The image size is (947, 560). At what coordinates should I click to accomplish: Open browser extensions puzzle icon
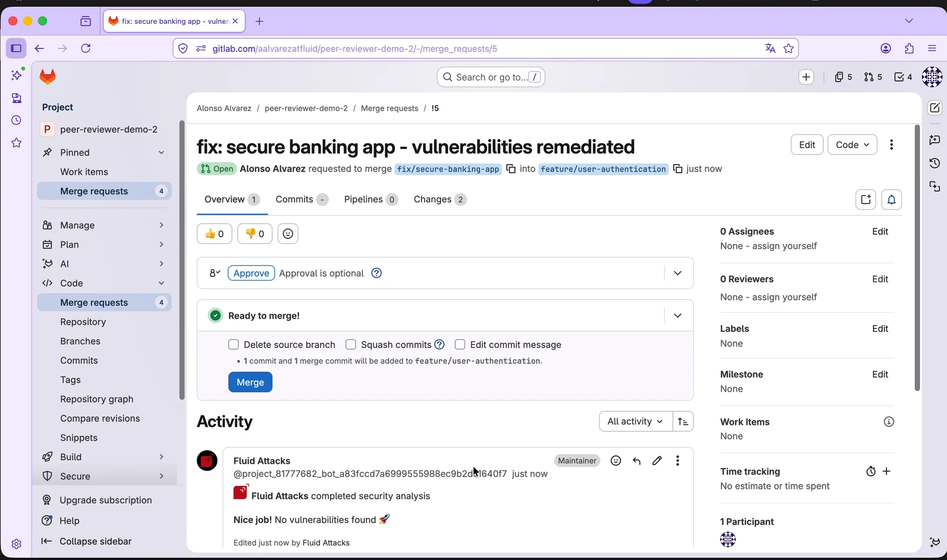point(909,48)
